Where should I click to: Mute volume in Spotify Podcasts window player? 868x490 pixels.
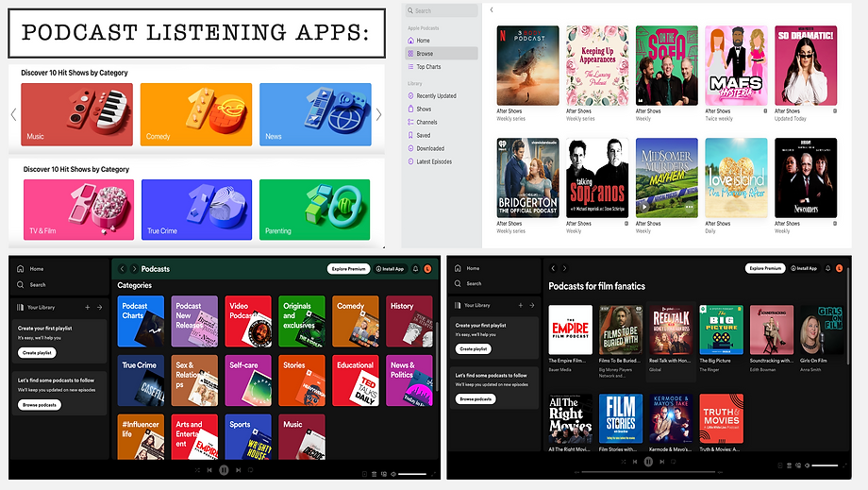(393, 474)
